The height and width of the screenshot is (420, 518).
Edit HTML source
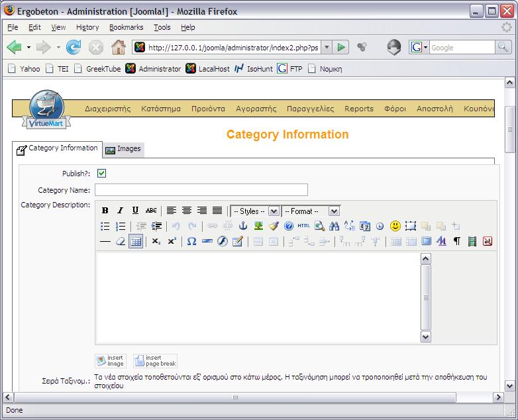click(304, 226)
